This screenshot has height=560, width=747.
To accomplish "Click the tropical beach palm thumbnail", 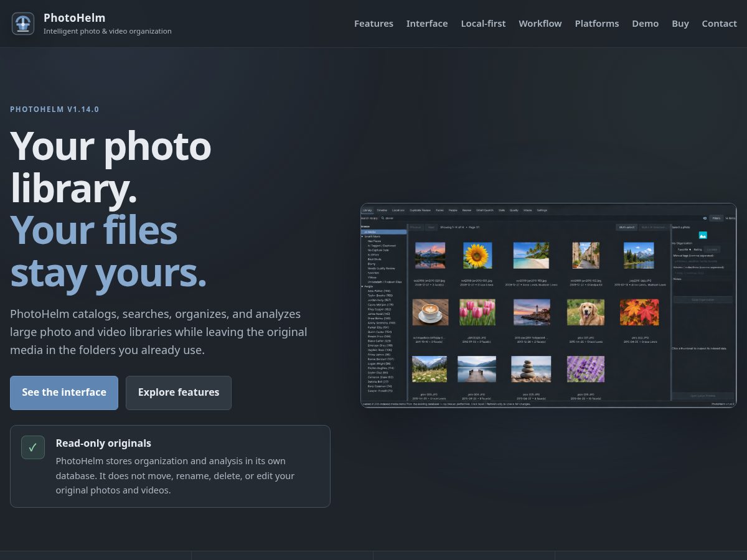I will point(531,255).
